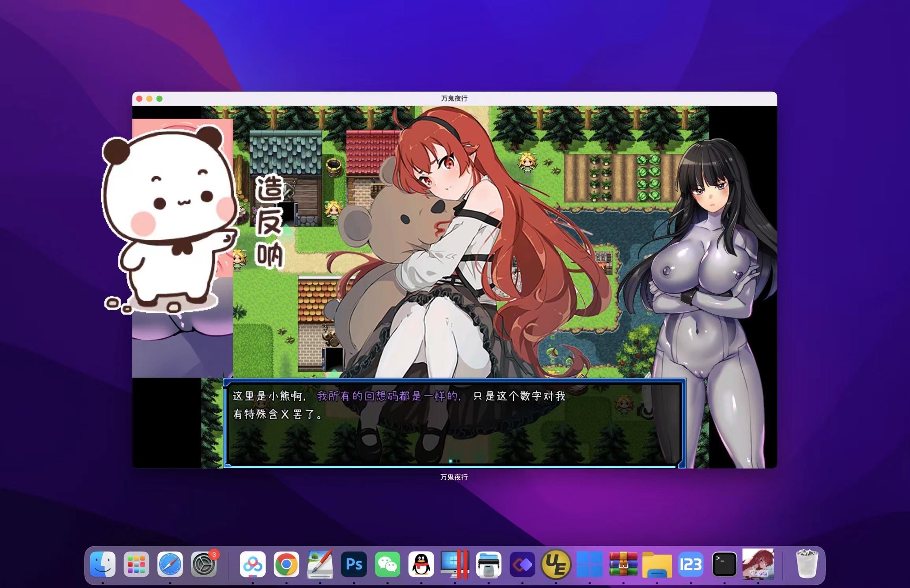Open WeChat in the Dock
Image resolution: width=910 pixels, height=588 pixels.
(x=388, y=564)
